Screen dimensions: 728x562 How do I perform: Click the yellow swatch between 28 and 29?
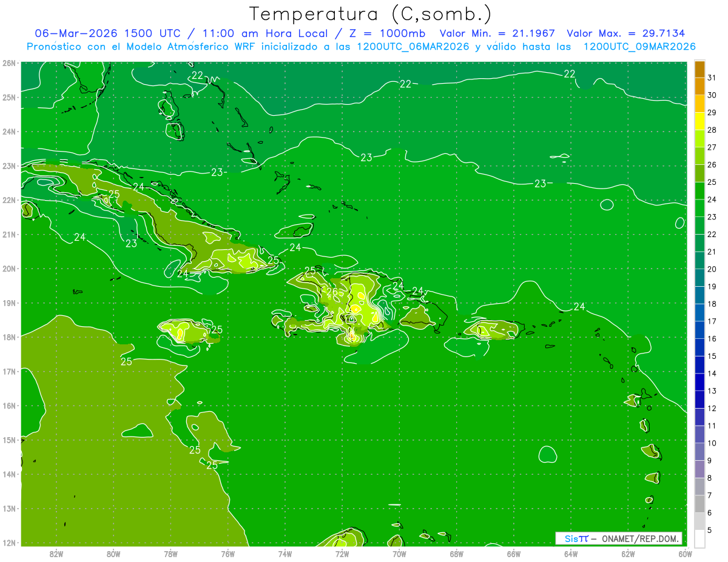699,121
